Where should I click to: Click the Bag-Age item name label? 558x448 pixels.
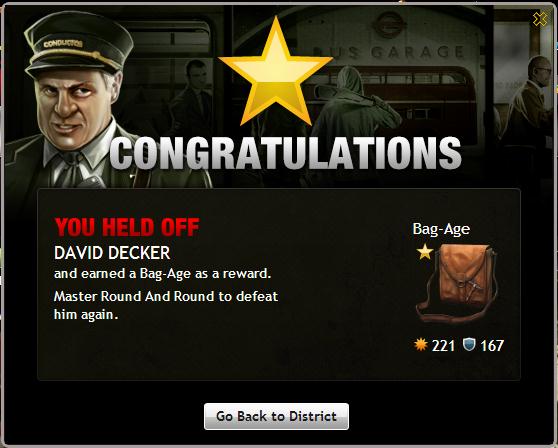[441, 229]
